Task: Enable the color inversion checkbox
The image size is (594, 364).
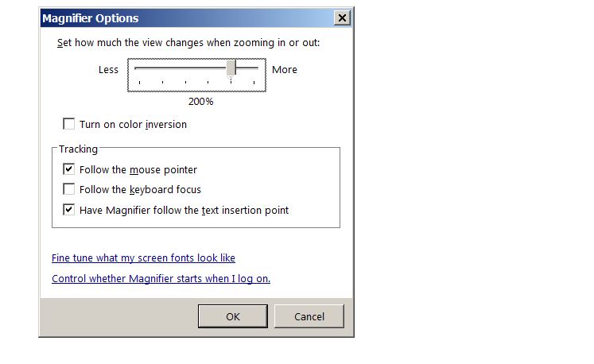Action: (69, 125)
